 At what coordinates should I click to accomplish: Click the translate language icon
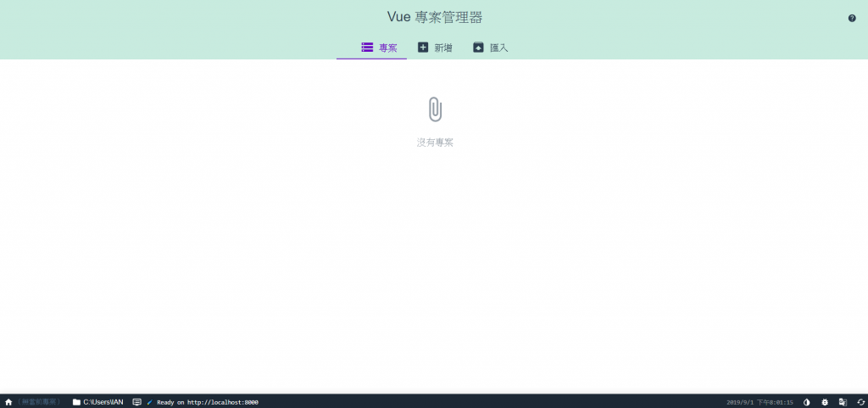point(843,402)
